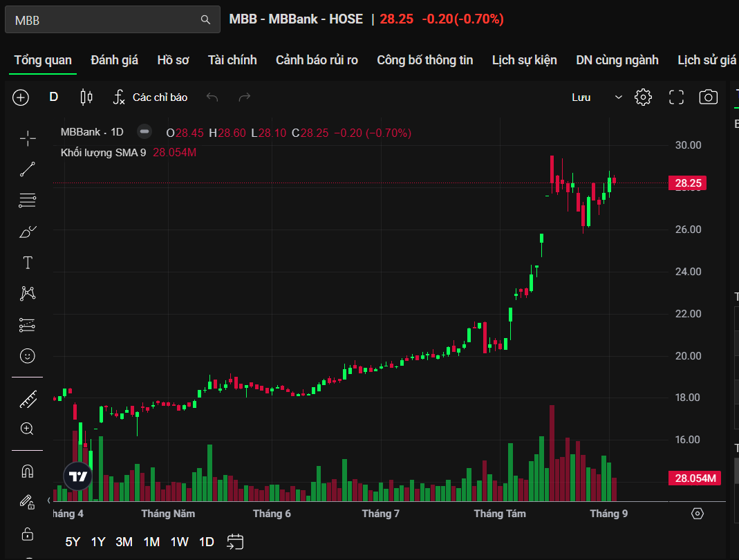Select the crosshair cursor tool
The height and width of the screenshot is (560, 739).
pos(28,138)
